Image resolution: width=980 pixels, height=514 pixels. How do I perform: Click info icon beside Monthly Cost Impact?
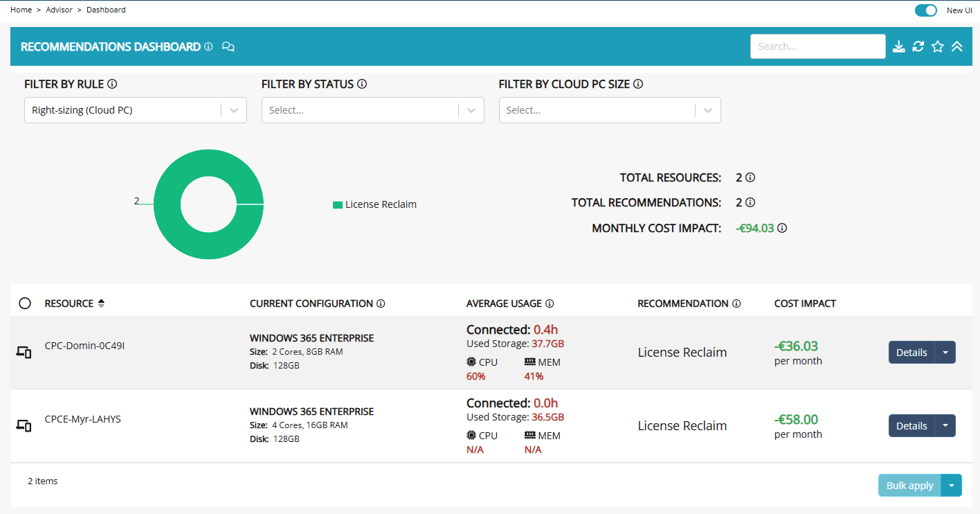pyautogui.click(x=782, y=228)
